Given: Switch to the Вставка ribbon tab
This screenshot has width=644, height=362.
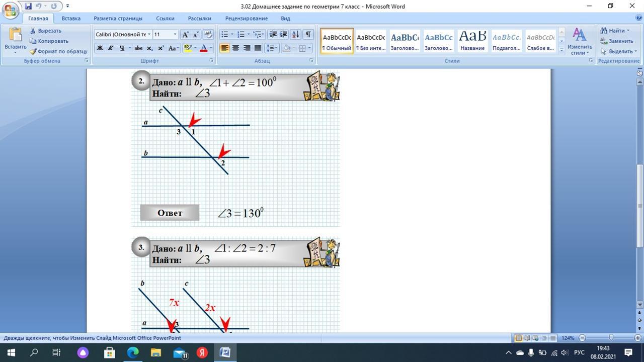Looking at the screenshot, I should tap(71, 19).
